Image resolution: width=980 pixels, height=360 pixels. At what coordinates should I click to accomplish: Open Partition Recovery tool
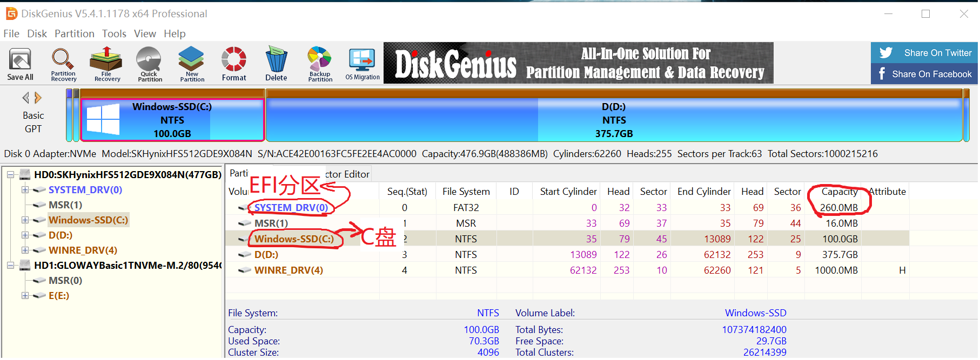63,64
